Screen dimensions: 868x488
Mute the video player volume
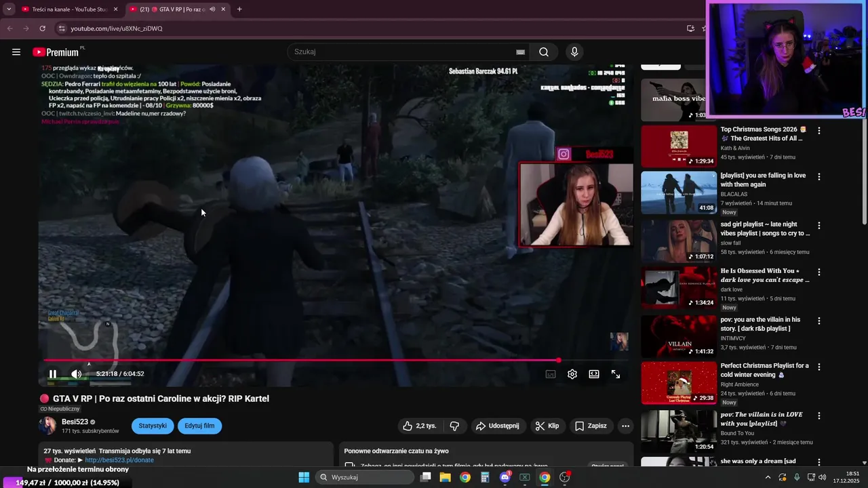(76, 374)
